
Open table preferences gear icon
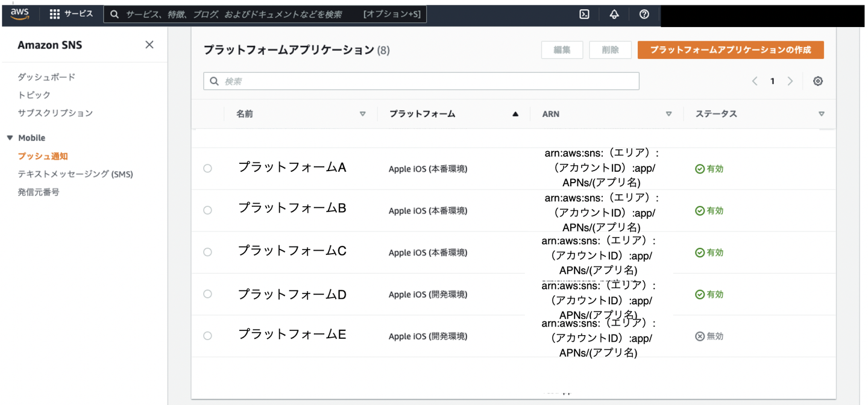click(818, 81)
